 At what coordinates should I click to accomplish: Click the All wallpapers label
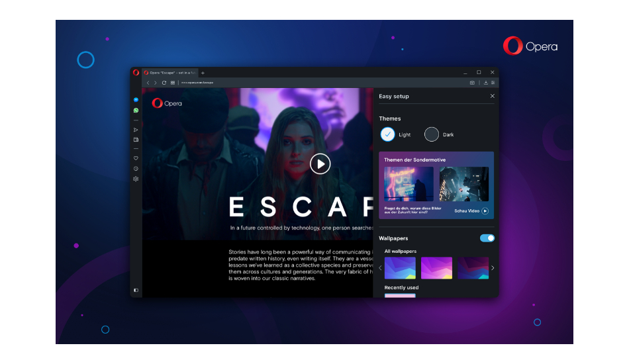coord(401,251)
